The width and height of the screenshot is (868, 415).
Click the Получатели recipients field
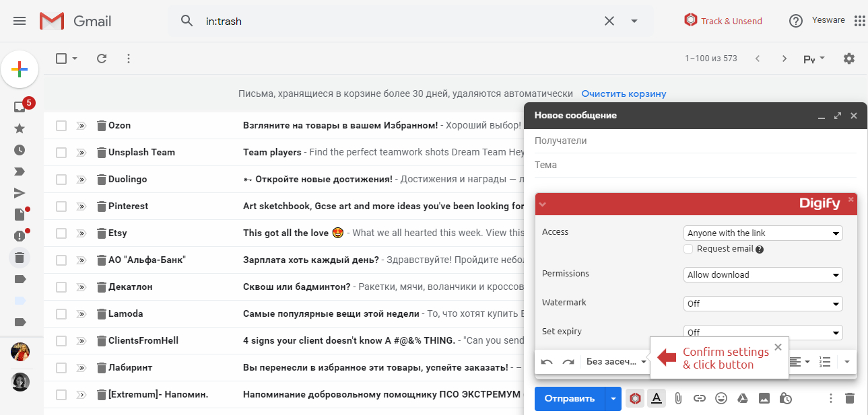tap(695, 141)
